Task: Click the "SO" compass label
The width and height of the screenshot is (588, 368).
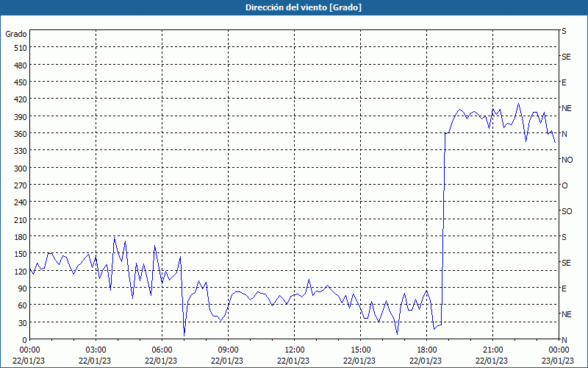Action: [x=567, y=211]
